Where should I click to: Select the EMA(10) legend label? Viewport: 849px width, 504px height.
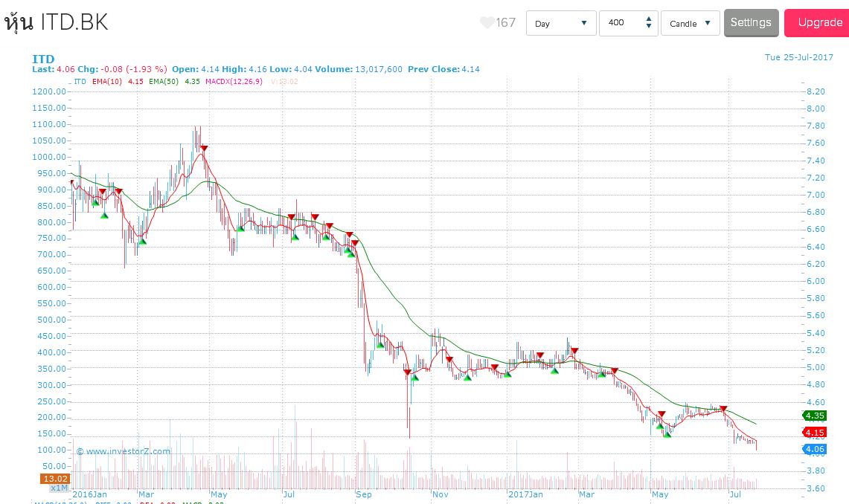(x=107, y=81)
